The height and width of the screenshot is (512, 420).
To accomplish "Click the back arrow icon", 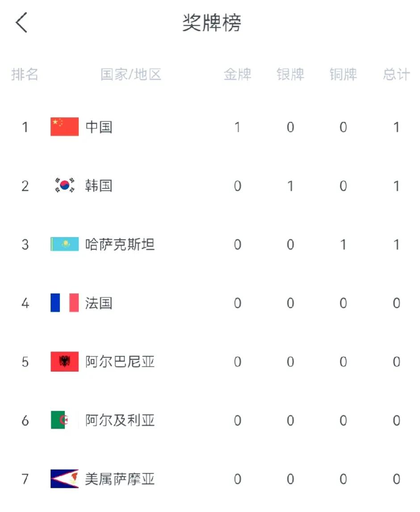I will [x=21, y=21].
